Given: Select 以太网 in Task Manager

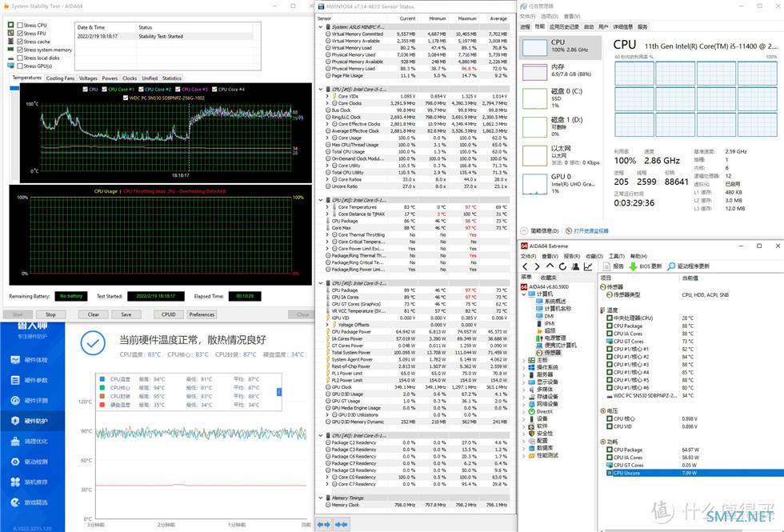Looking at the screenshot, I should click(x=560, y=155).
